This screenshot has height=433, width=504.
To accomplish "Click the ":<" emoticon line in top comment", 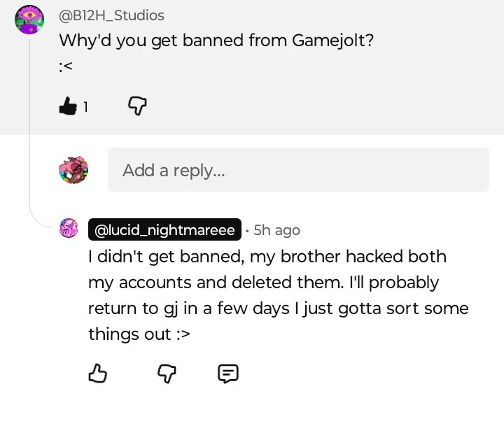I will [66, 66].
